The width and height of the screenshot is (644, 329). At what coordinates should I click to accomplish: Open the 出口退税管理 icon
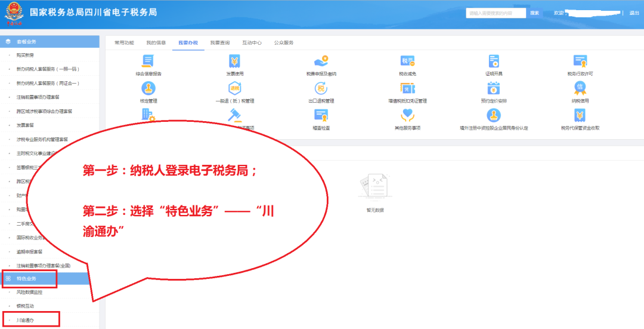point(321,89)
